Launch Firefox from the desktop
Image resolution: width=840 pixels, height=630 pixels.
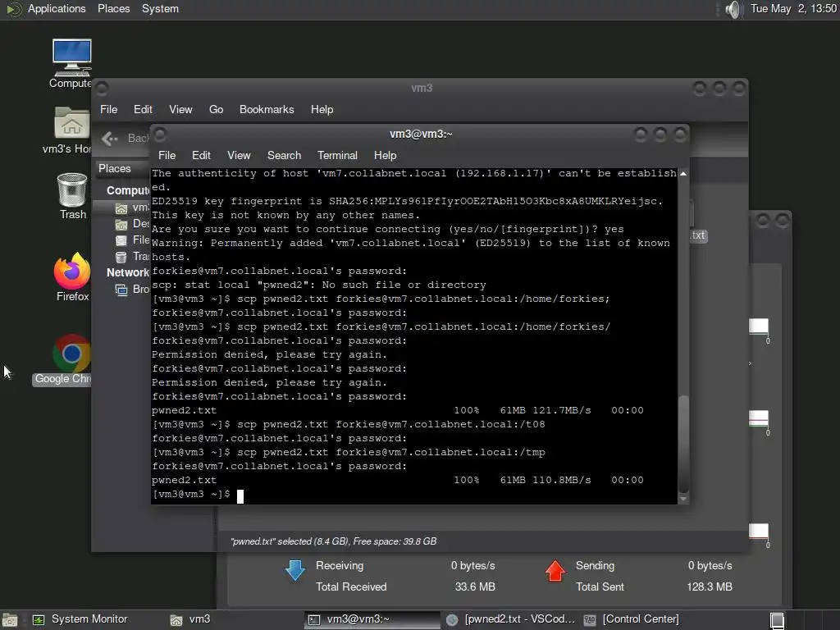72,276
